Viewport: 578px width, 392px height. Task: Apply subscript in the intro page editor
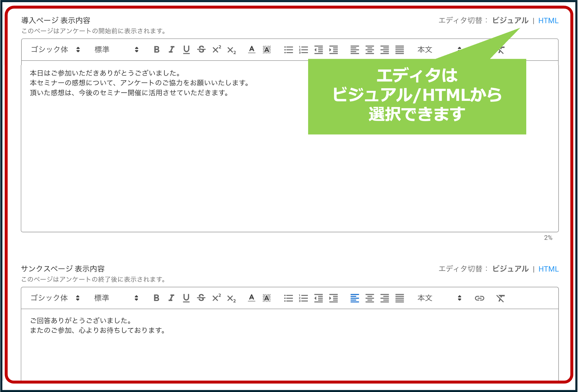coord(232,50)
